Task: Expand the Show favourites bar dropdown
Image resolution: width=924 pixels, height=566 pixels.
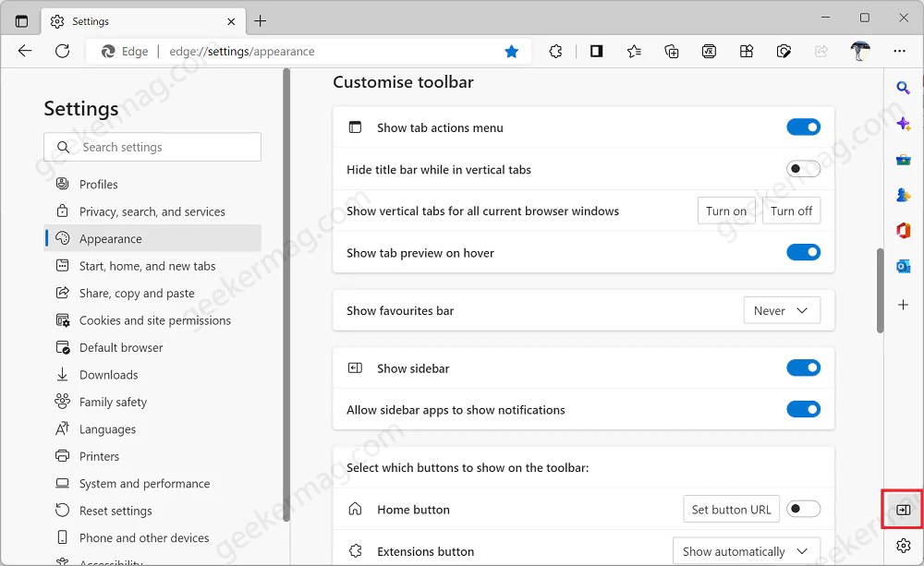Action: click(782, 311)
